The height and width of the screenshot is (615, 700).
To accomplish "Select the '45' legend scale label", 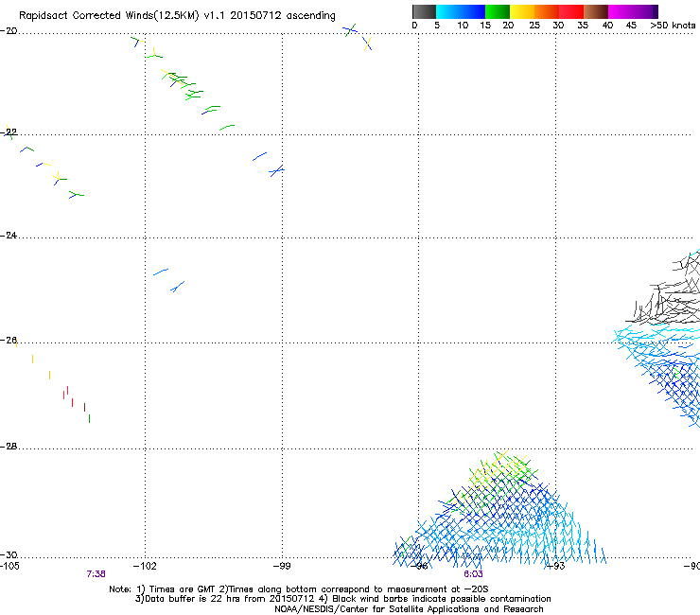I will coord(631,26).
